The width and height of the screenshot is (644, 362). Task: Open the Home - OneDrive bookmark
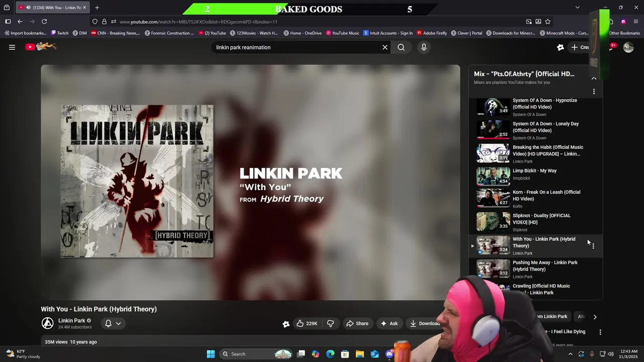point(302,33)
